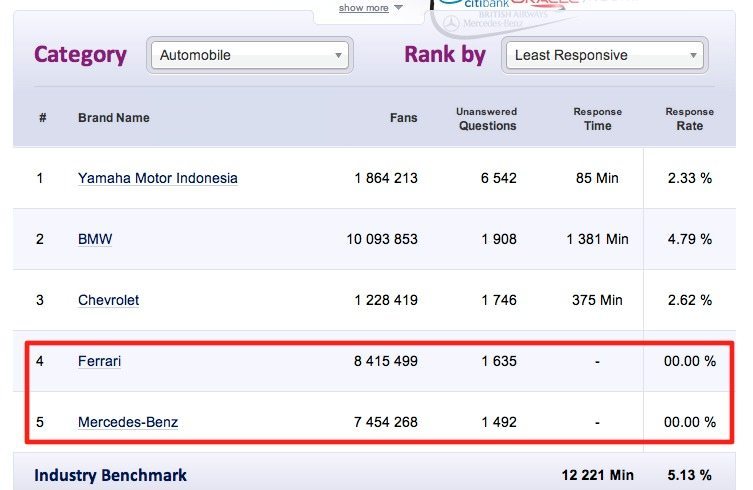Select the 85 Min response time
This screenshot has height=490, width=753.
click(597, 178)
